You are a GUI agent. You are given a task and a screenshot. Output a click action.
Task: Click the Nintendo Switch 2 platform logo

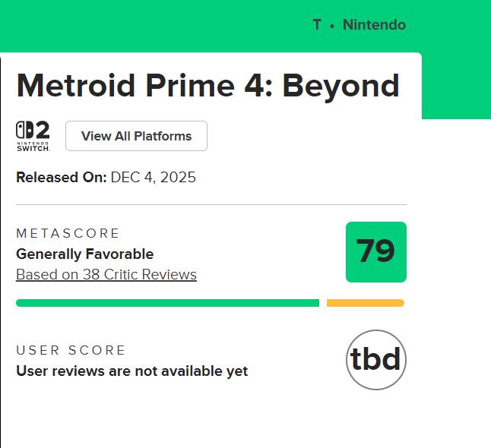click(33, 136)
